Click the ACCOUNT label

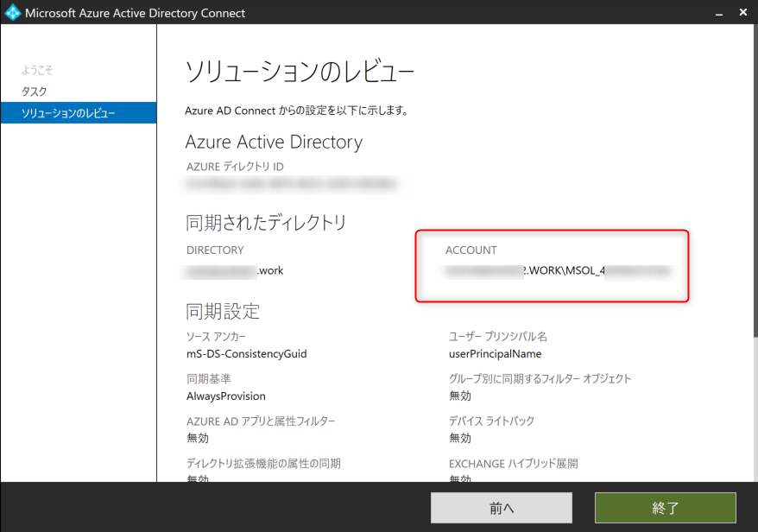tap(471, 250)
